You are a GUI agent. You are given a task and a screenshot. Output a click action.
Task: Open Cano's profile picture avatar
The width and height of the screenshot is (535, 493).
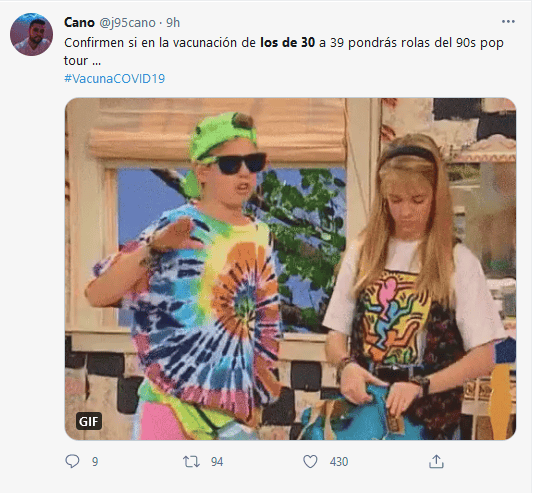[x=31, y=34]
